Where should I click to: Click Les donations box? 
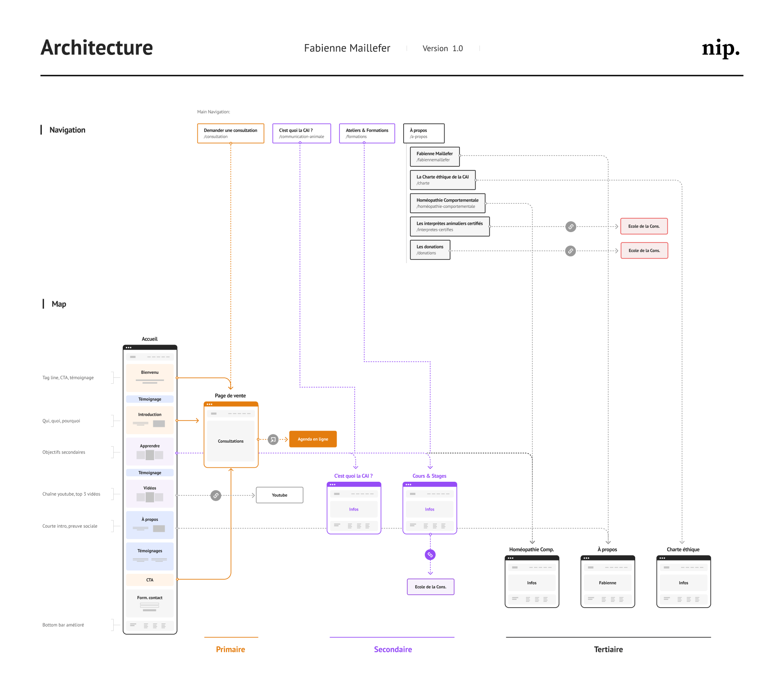pyautogui.click(x=430, y=250)
